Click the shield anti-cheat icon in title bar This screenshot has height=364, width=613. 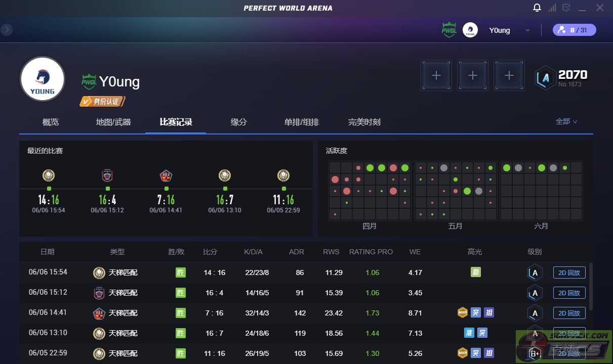[x=566, y=8]
